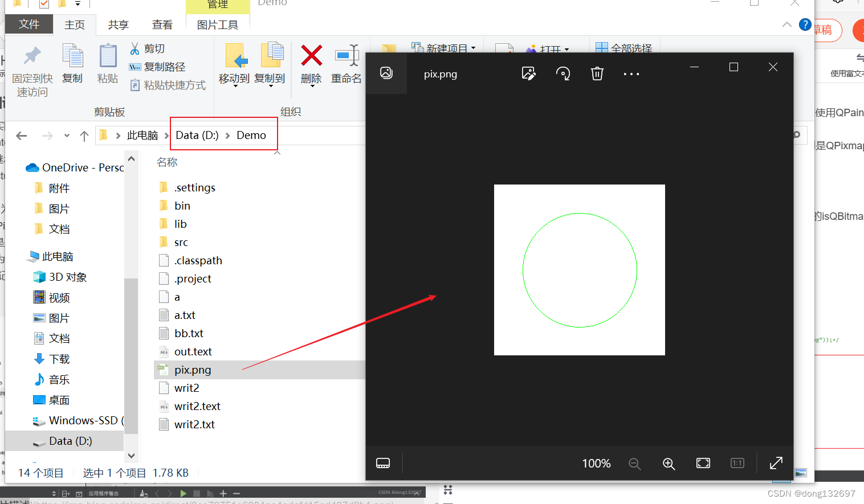
Task: Select the writ2.txt file
Action: (x=187, y=424)
